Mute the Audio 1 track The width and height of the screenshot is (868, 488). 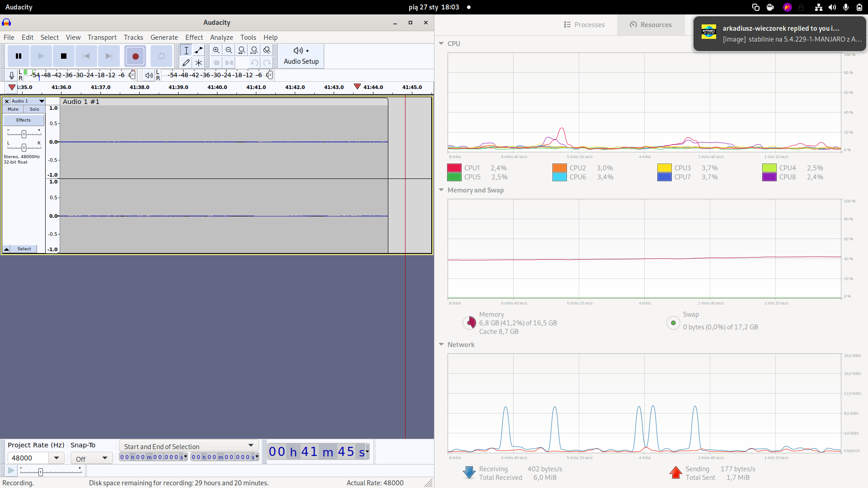click(13, 109)
